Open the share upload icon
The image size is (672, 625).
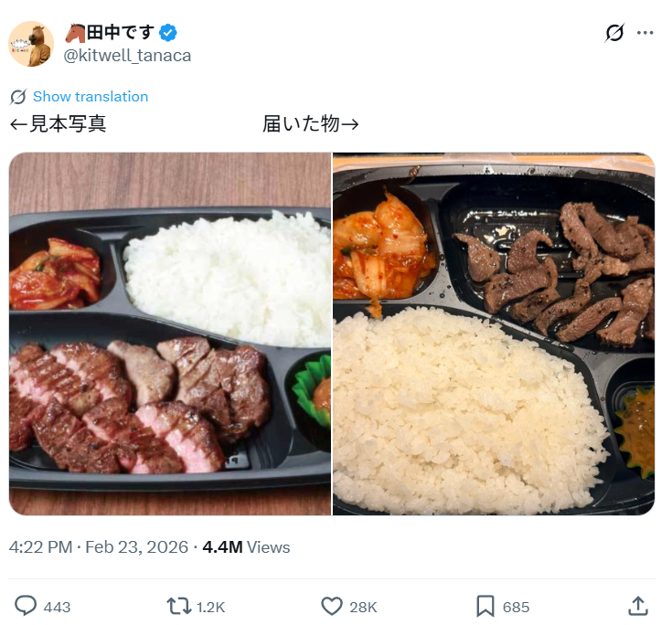tap(638, 606)
